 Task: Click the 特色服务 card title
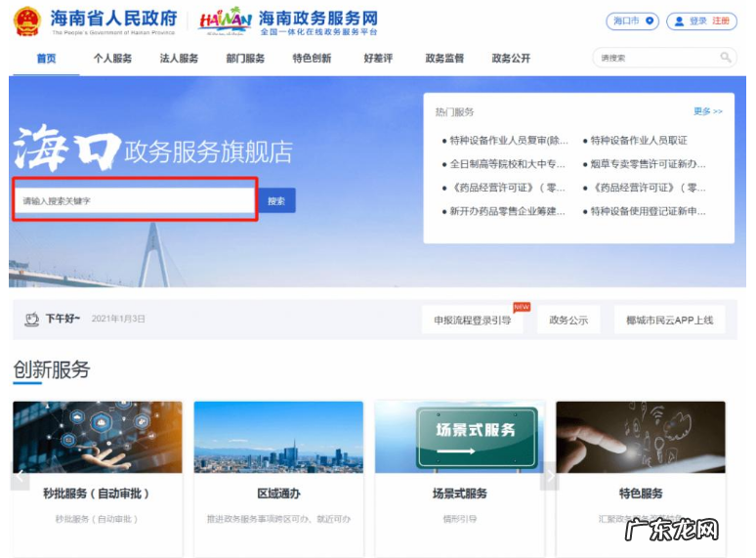tap(641, 494)
